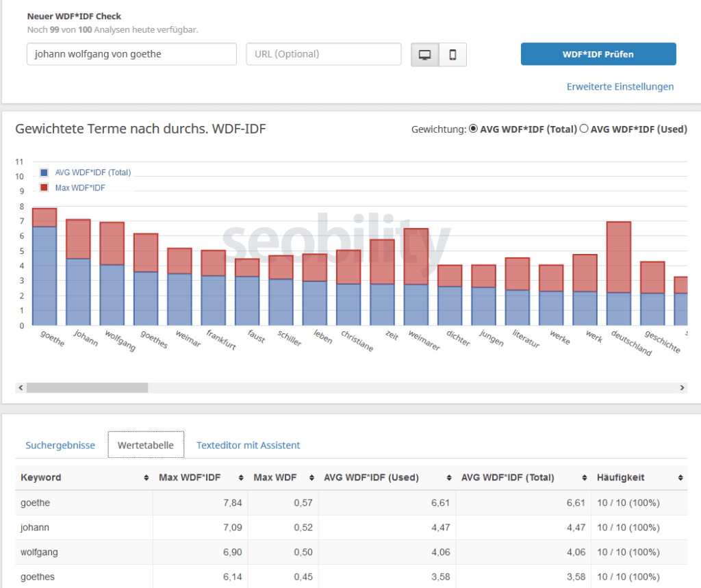Sort by AVG WDF*IDF (Total) arrows
Viewport: 701px width, 588px height.
585,478
